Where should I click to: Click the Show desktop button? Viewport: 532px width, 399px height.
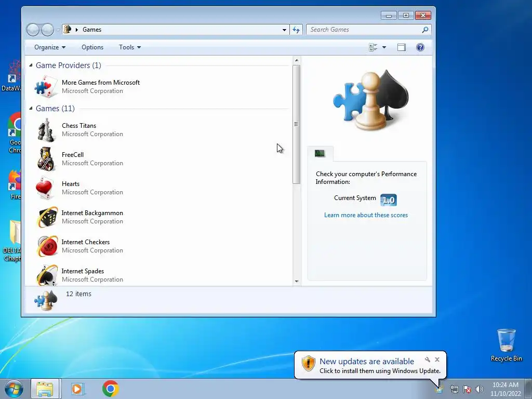point(528,389)
